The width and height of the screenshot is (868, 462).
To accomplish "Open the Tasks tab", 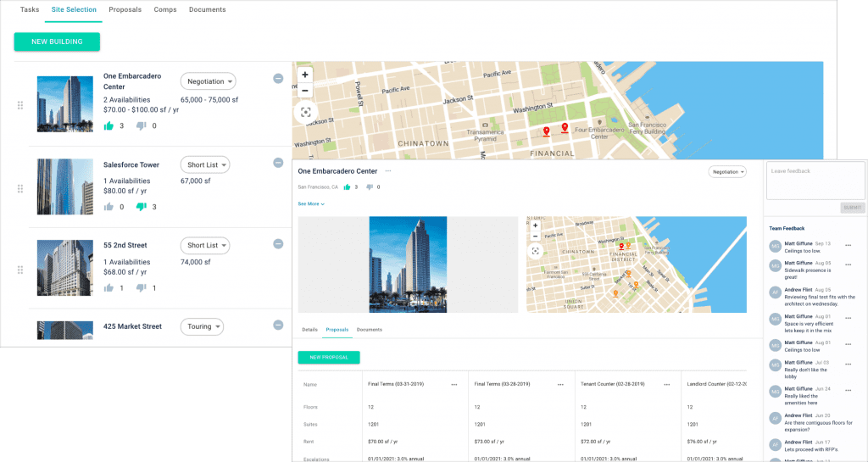I will (x=30, y=9).
